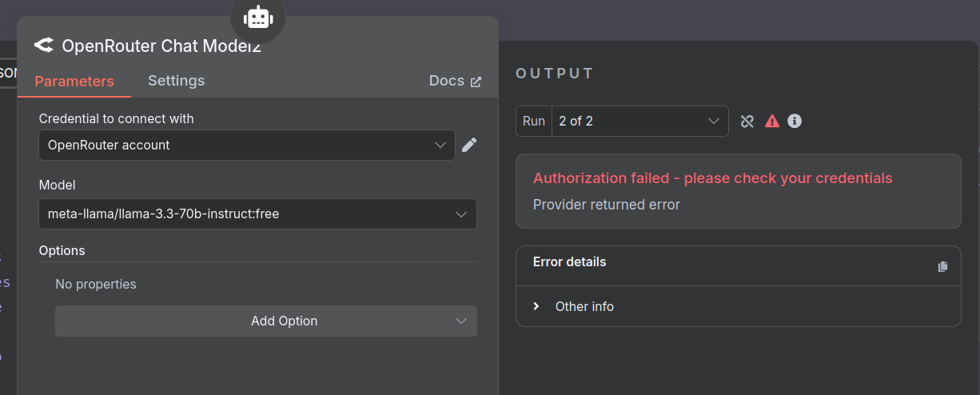Click the Provider returned error text
This screenshot has width=980, height=395.
click(x=607, y=205)
